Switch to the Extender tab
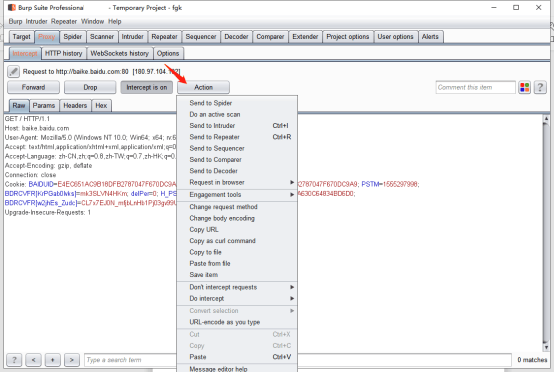 305,37
